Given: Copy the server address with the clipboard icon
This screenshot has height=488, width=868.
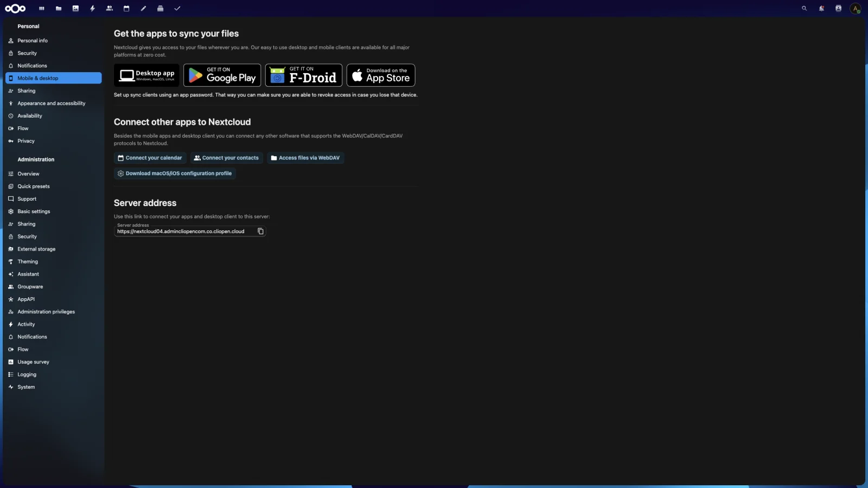Looking at the screenshot, I should point(260,232).
